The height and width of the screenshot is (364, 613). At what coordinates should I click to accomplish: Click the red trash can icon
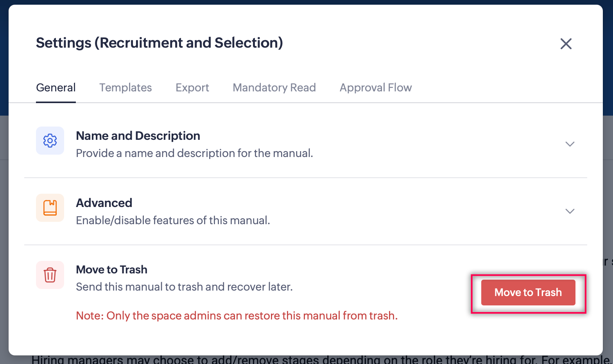50,275
